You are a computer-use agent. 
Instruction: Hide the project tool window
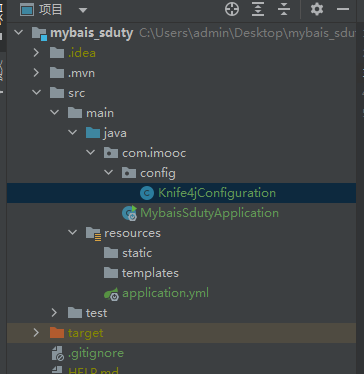pos(343,9)
